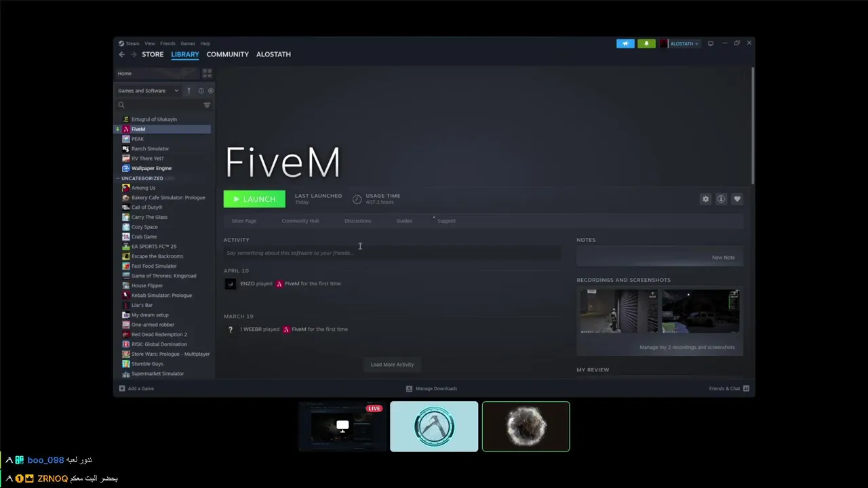
Task: Select the live screen-share stream thumbnail
Action: point(342,426)
